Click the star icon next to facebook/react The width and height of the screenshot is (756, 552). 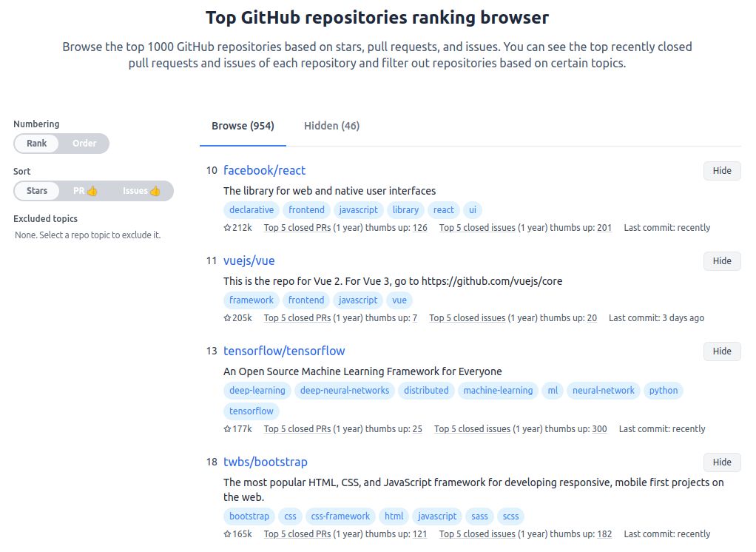tap(226, 227)
